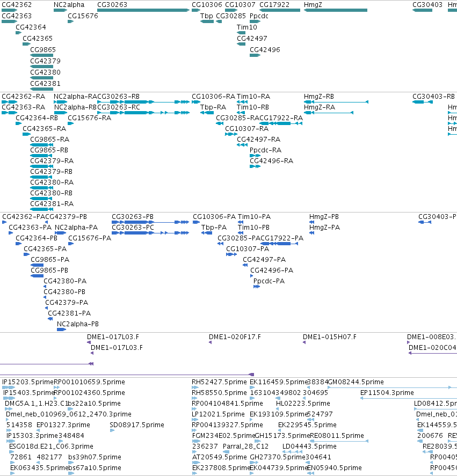Select the CG42381 gene label

(45, 84)
